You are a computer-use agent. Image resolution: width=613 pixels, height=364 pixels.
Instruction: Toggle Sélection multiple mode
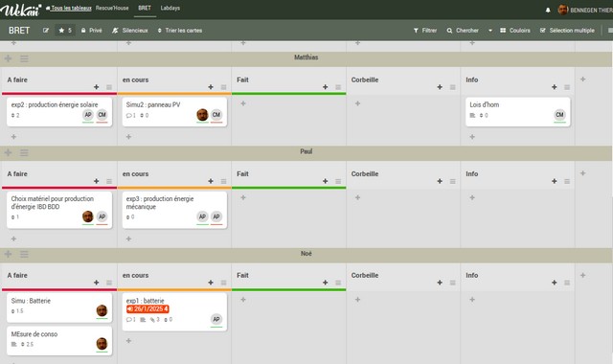click(567, 30)
